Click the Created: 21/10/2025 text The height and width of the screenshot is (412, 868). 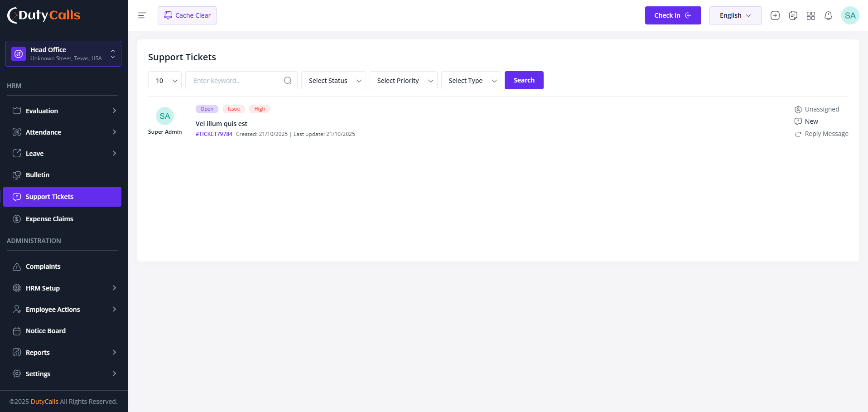tap(262, 134)
